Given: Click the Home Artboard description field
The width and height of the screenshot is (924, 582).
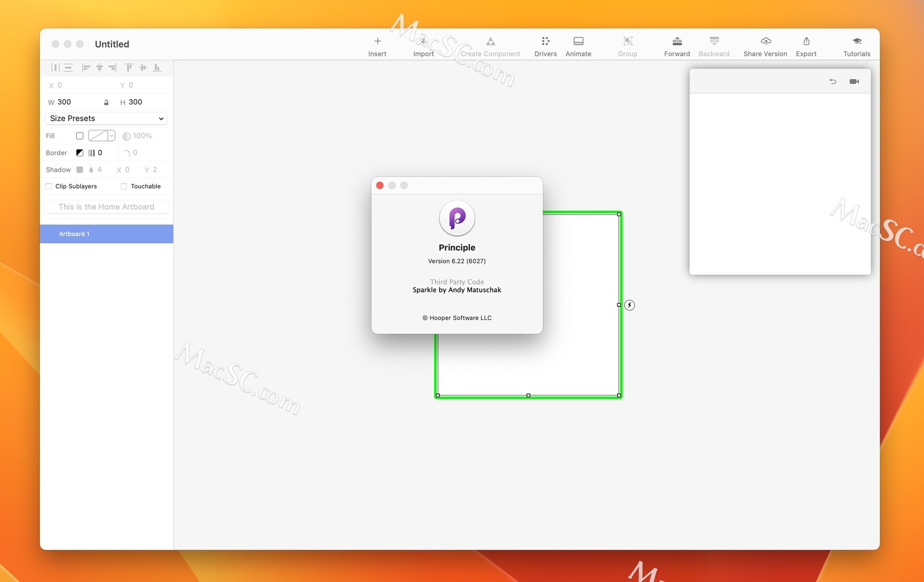Looking at the screenshot, I should pyautogui.click(x=106, y=207).
